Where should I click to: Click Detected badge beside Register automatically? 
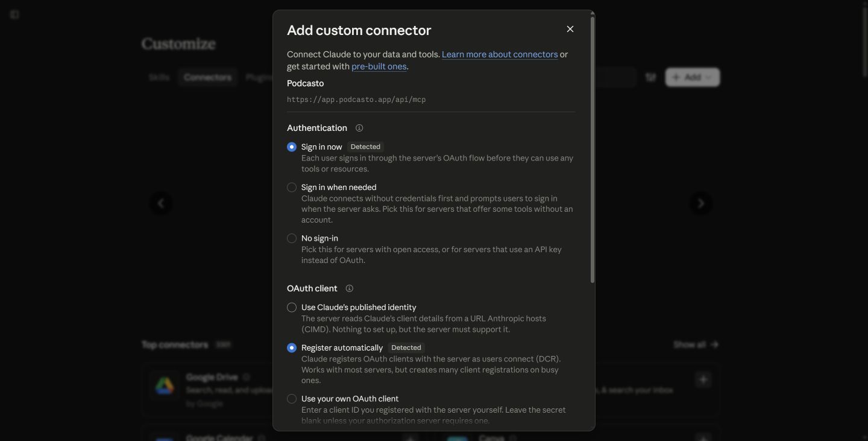406,347
